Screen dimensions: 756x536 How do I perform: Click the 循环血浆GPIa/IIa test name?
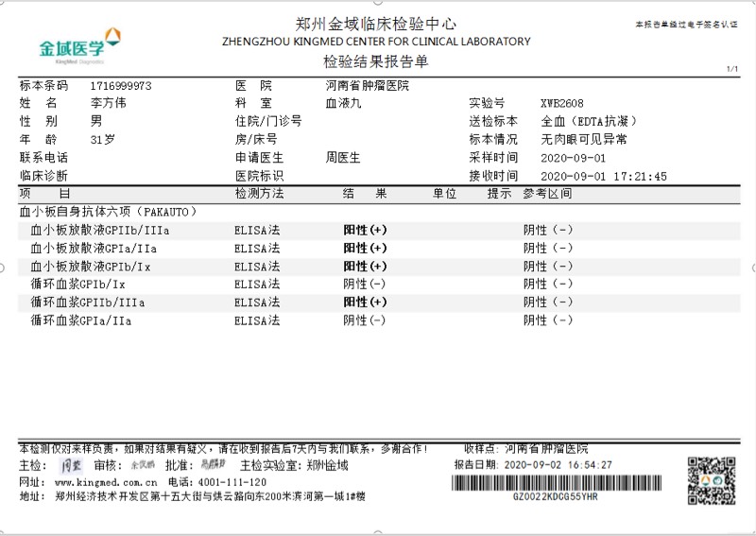pos(81,320)
